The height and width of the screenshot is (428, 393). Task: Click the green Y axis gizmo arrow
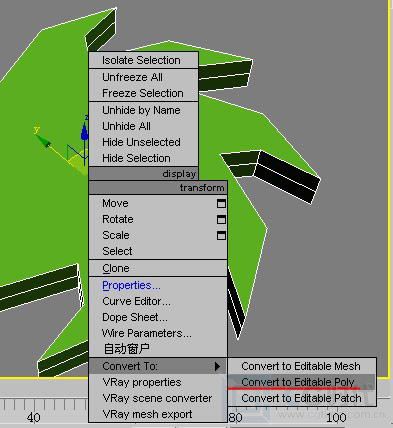pos(44,140)
